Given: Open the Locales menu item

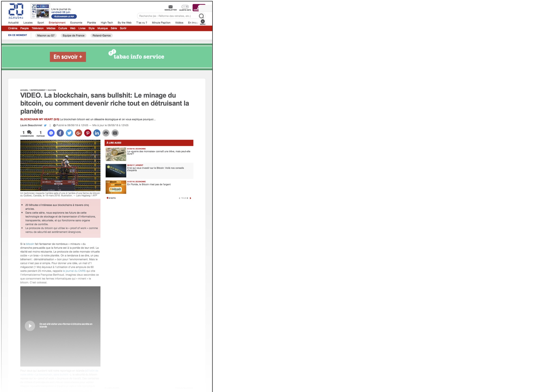Looking at the screenshot, I should pos(28,23).
